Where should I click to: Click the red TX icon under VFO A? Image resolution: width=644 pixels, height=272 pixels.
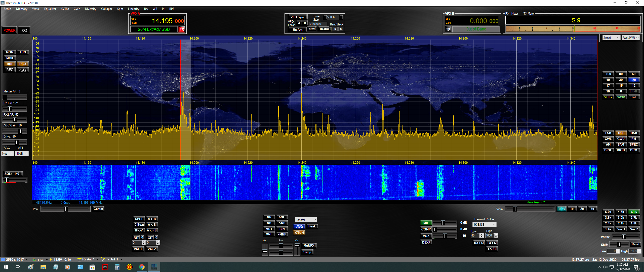[182, 29]
